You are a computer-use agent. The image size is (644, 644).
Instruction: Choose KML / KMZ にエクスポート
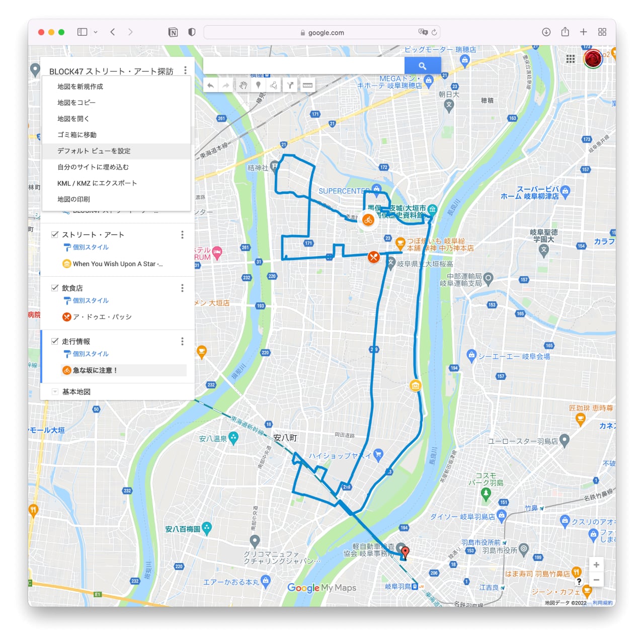click(x=97, y=183)
